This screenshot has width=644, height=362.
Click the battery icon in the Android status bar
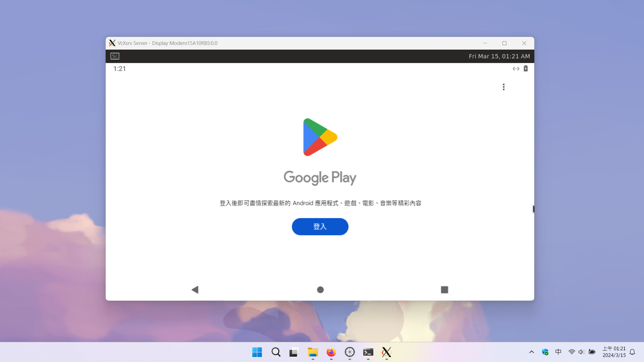526,68
